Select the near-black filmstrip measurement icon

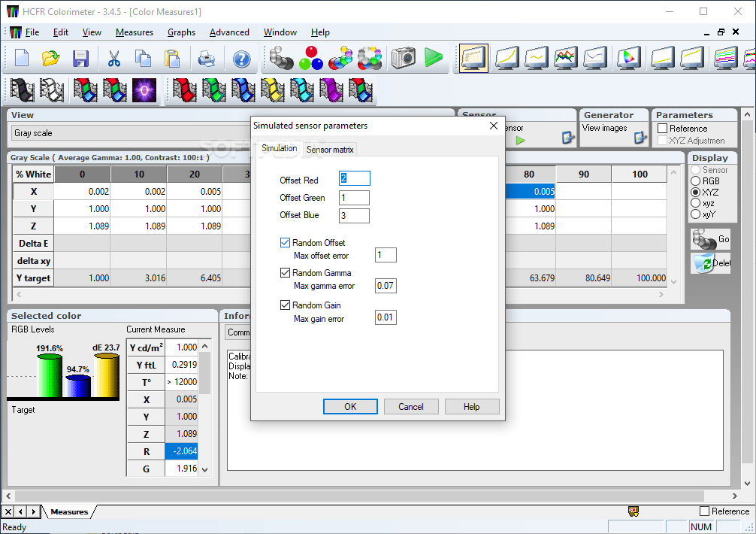pyautogui.click(x=21, y=90)
